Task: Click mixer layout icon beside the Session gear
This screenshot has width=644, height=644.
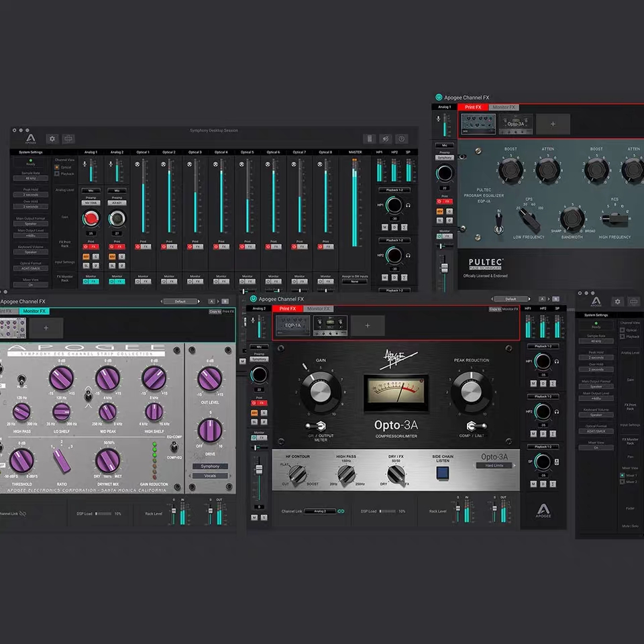Action: 68,139
